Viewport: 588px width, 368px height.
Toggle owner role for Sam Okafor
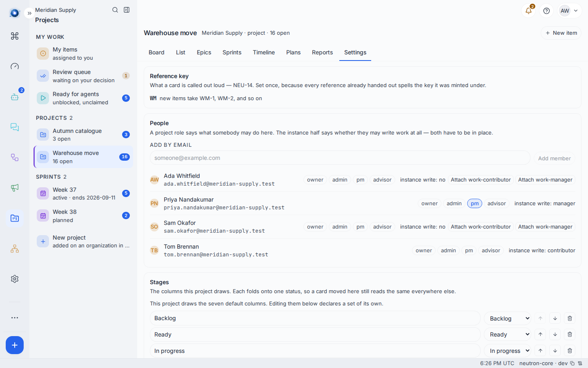(x=315, y=227)
